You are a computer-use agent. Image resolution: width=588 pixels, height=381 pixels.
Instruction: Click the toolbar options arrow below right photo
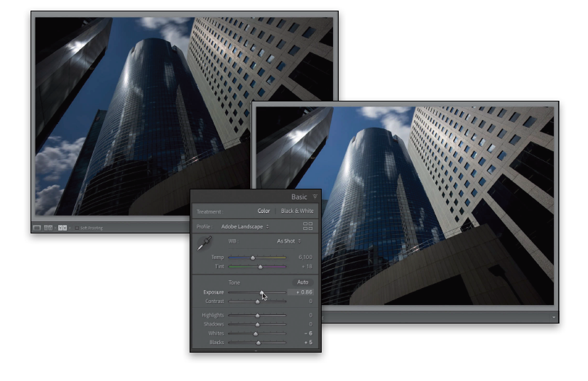pos(553,317)
